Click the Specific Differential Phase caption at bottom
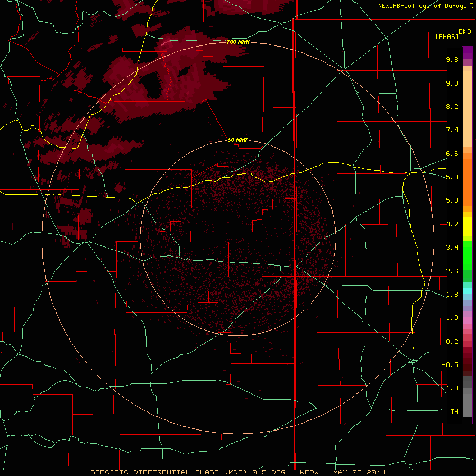 (x=240, y=472)
